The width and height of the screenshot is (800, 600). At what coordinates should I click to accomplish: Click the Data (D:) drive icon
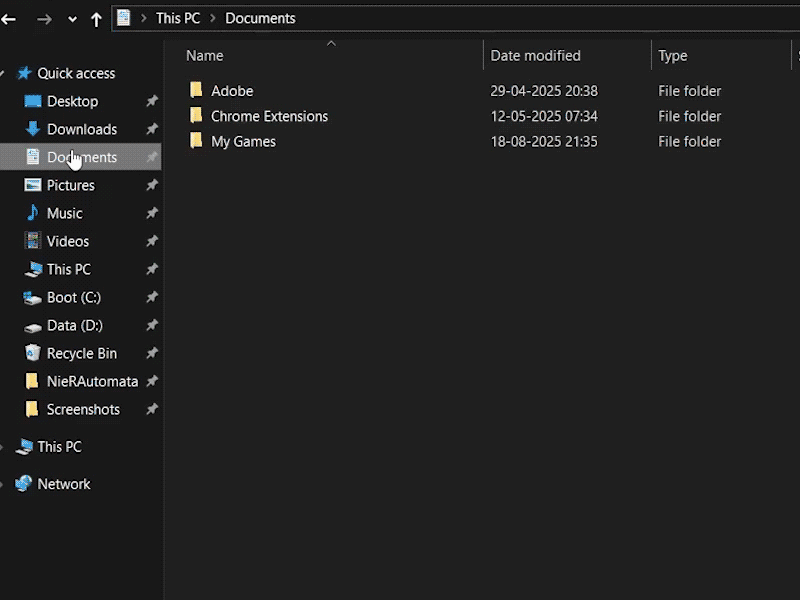click(x=33, y=325)
